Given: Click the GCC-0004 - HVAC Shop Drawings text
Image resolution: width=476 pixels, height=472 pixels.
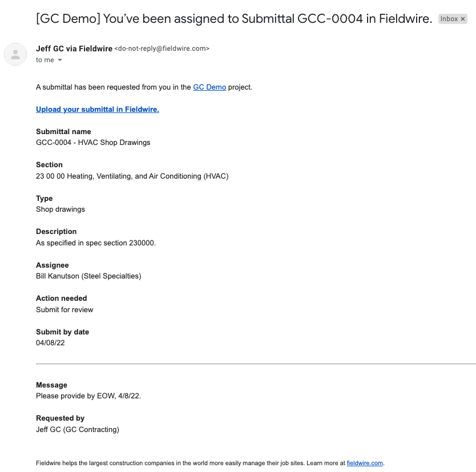Looking at the screenshot, I should [x=93, y=142].
